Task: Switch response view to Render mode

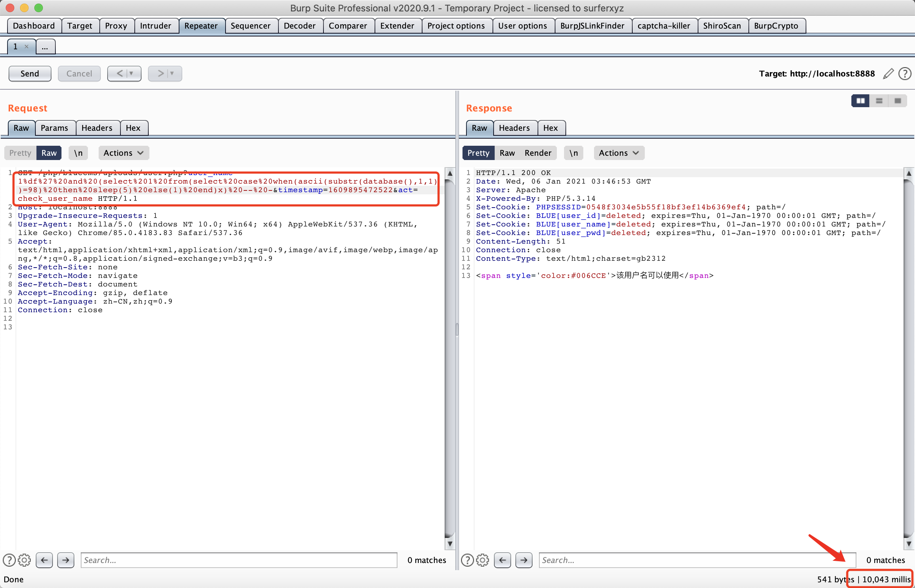Action: [538, 153]
